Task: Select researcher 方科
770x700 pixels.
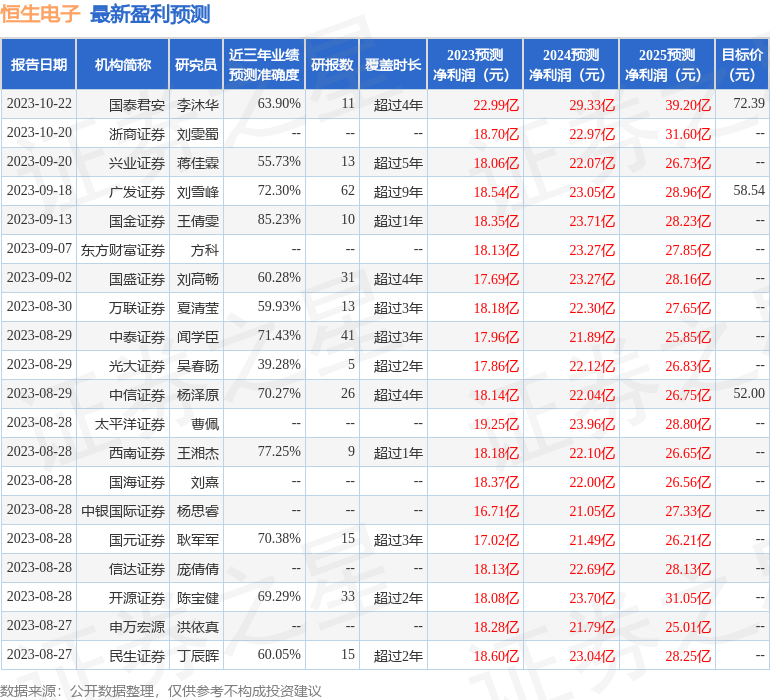Action: click(205, 250)
